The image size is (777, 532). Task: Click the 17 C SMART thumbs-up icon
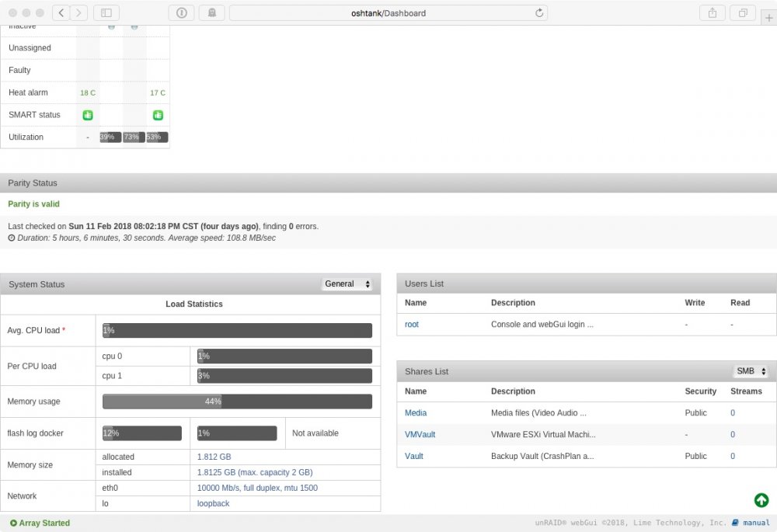[158, 115]
